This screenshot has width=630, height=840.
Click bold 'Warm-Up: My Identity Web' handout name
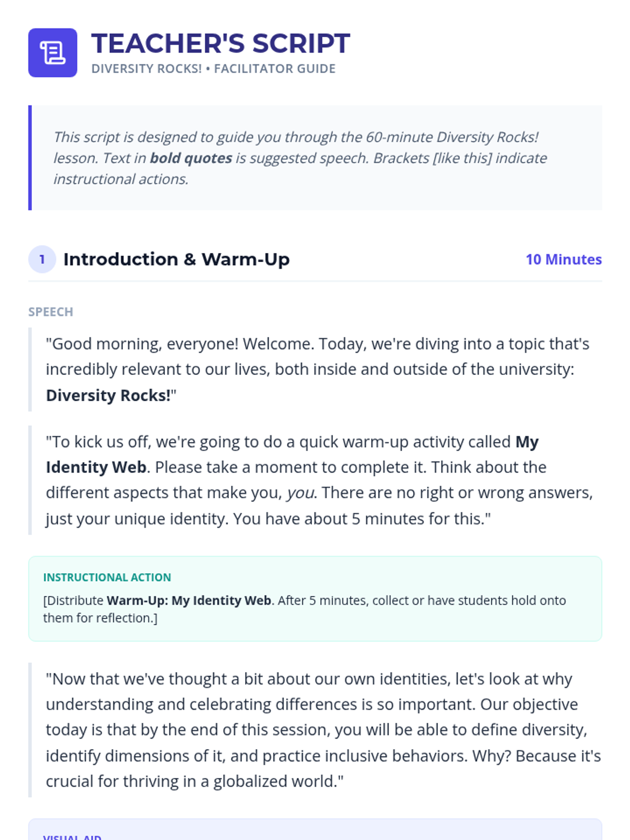[189, 601]
